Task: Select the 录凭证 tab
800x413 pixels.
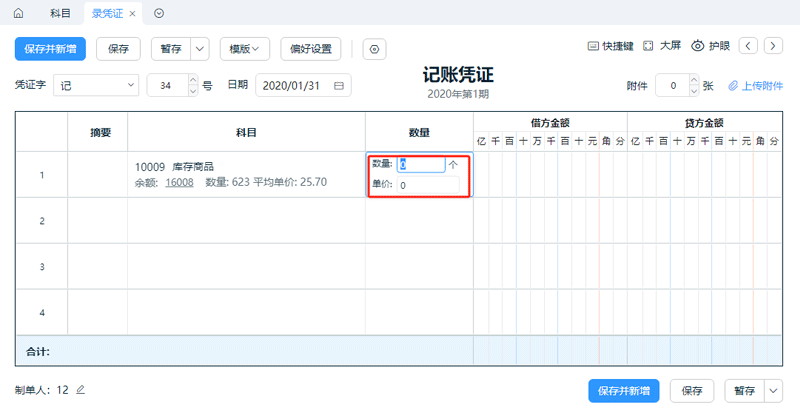Action: tap(107, 14)
